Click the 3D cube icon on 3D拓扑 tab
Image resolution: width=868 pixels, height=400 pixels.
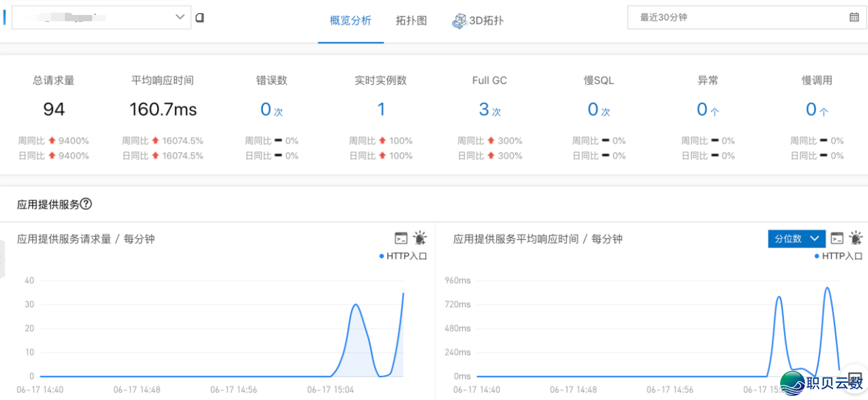coord(459,21)
